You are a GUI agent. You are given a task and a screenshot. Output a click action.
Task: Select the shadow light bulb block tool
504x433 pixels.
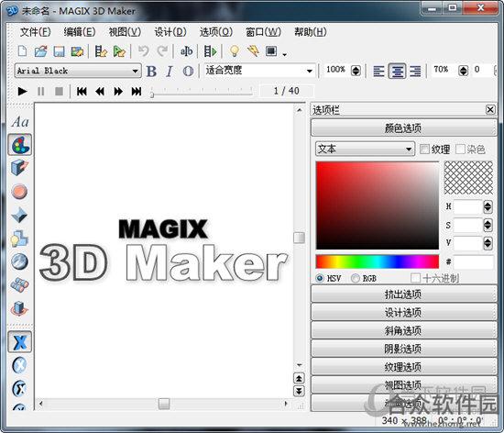tap(19, 239)
